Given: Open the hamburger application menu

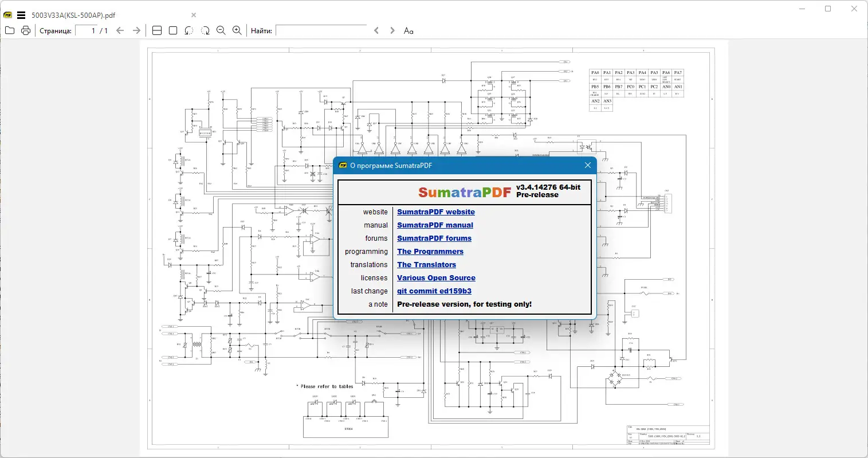Looking at the screenshot, I should point(21,15).
